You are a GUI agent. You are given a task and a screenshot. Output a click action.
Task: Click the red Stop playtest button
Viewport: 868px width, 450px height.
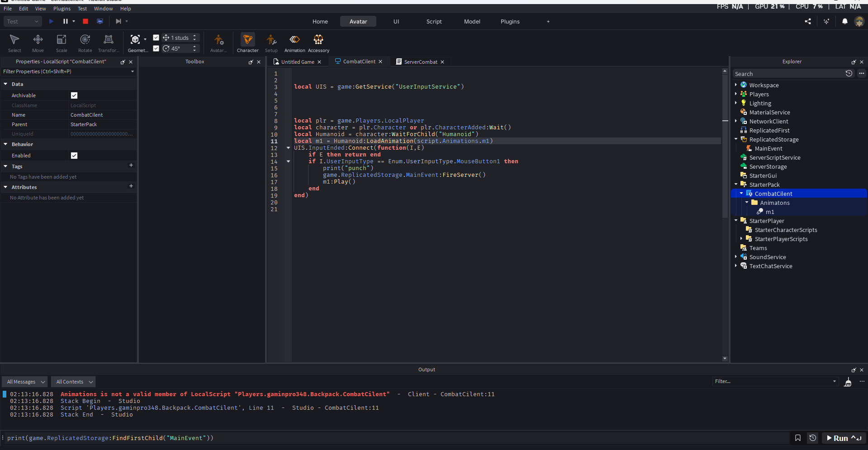click(85, 21)
